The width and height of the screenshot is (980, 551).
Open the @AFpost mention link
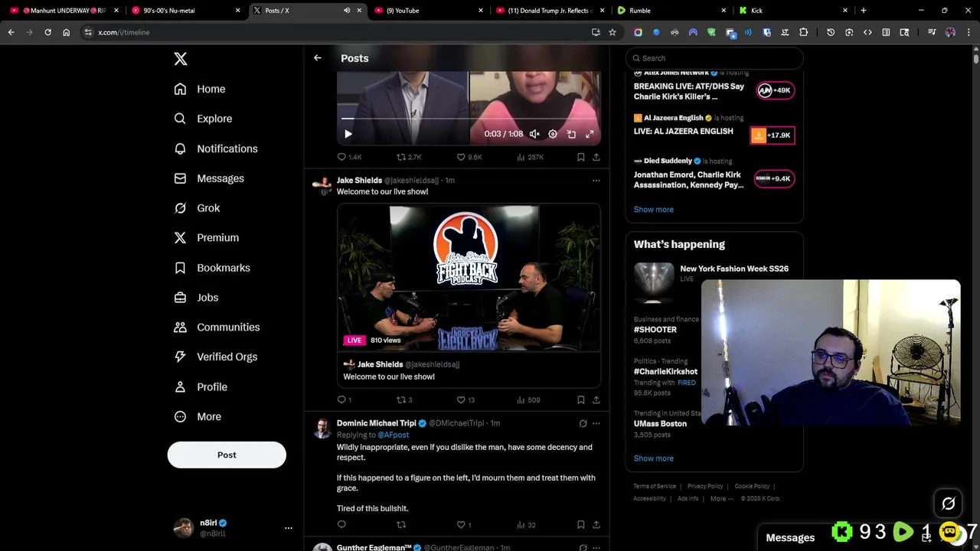(x=393, y=435)
